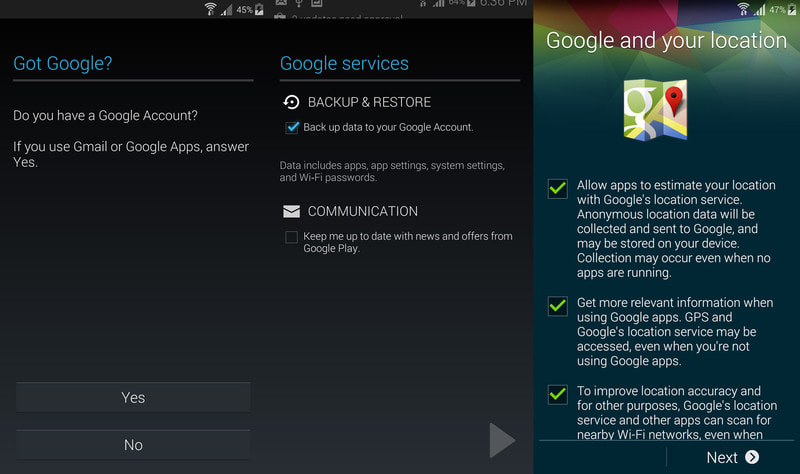Tap the Google services heading

click(x=344, y=64)
